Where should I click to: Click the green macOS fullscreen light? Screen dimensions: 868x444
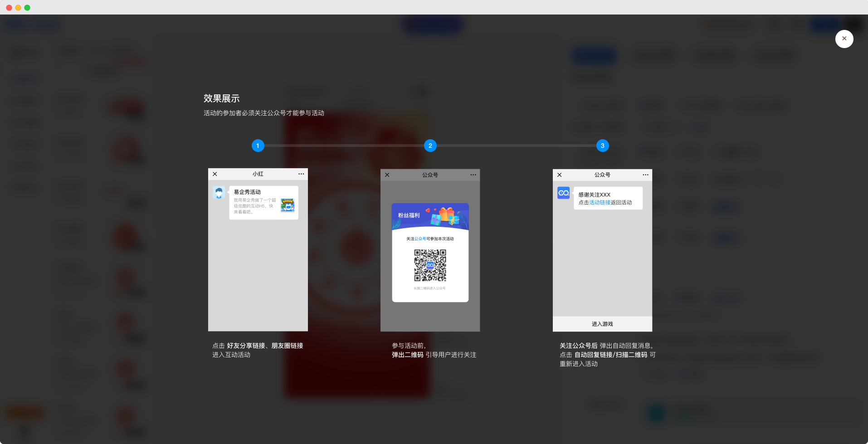click(x=27, y=8)
